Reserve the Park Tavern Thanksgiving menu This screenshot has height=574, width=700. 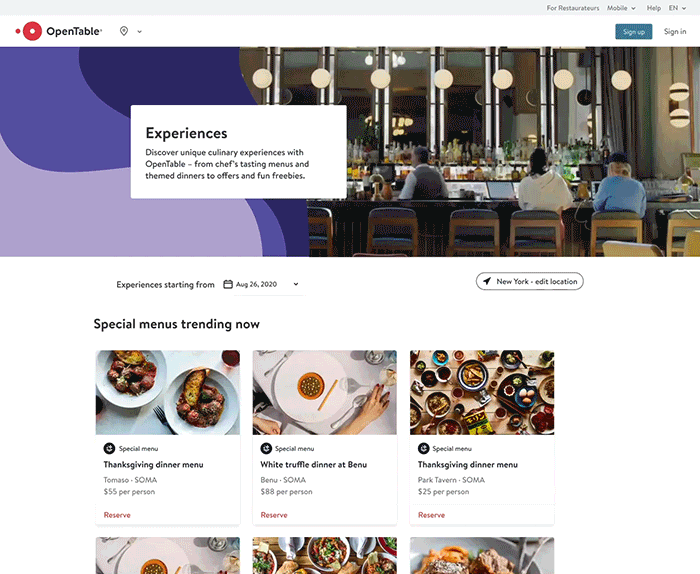point(431,515)
